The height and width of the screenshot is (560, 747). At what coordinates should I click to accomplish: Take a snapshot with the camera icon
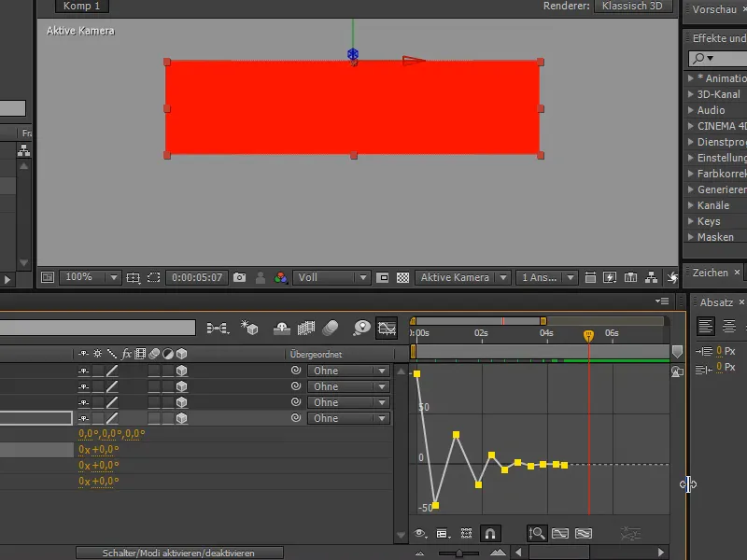click(x=240, y=277)
